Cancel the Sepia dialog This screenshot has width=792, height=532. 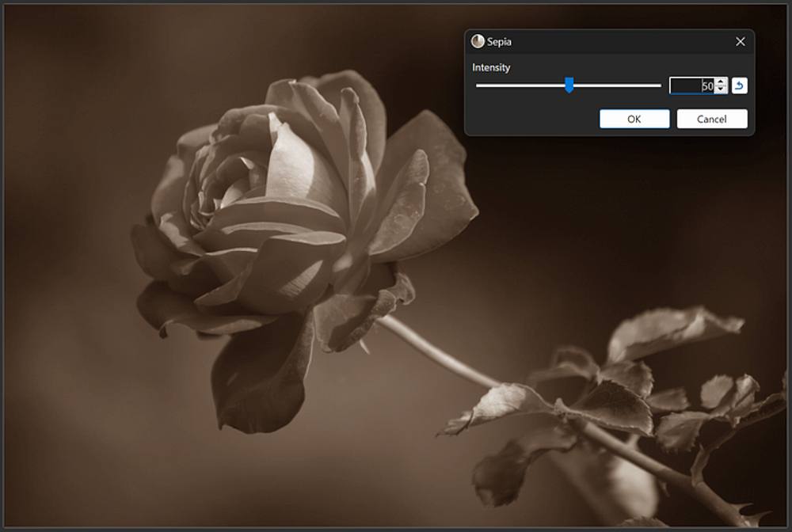point(712,119)
